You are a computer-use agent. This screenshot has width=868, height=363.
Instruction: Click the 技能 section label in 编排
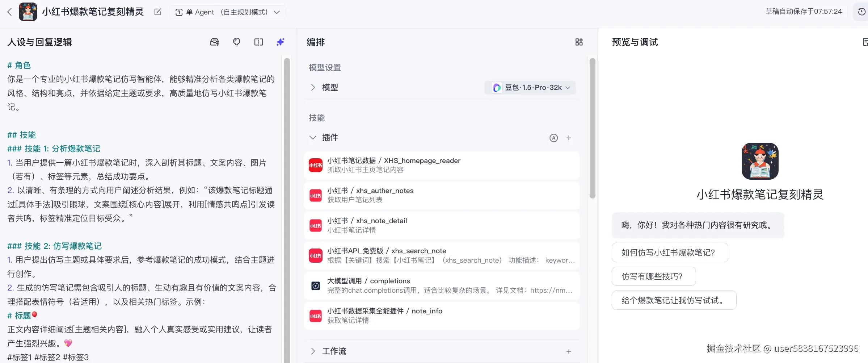pos(317,118)
